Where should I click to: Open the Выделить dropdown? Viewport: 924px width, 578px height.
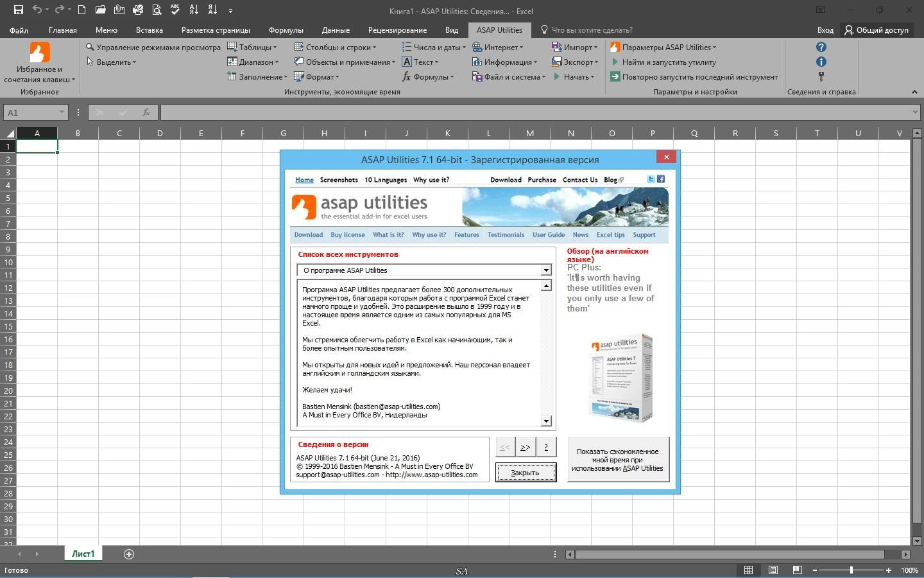click(112, 62)
